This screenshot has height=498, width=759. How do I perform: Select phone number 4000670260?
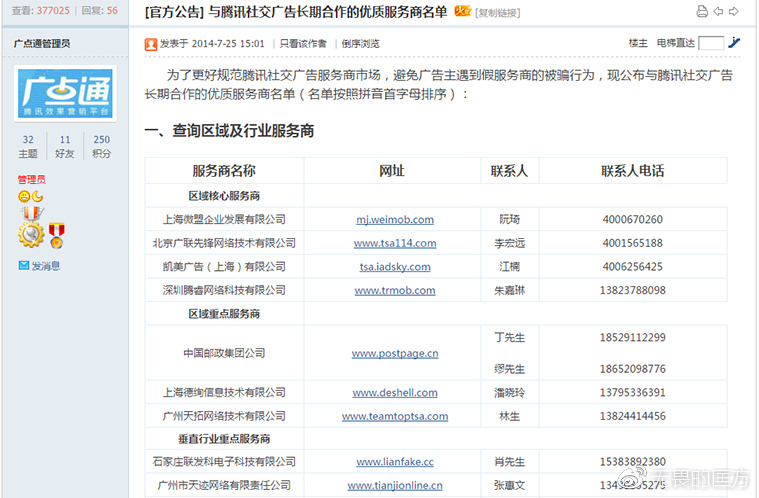tap(633, 219)
